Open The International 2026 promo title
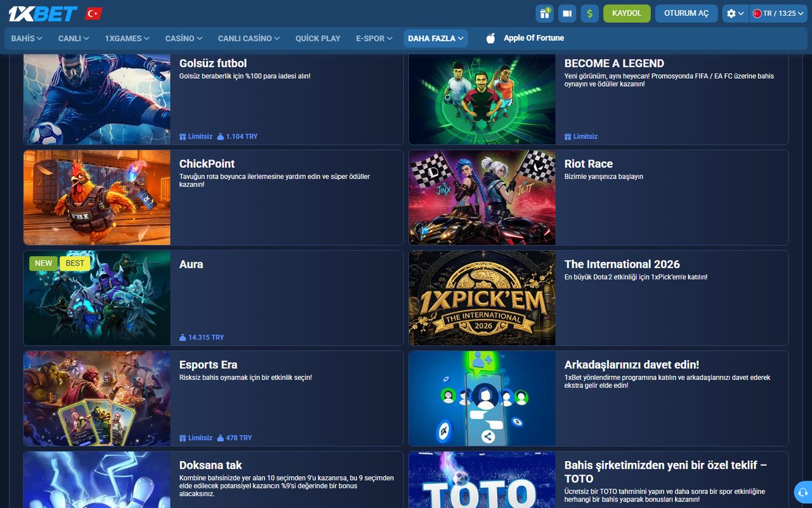812x508 pixels. point(622,264)
